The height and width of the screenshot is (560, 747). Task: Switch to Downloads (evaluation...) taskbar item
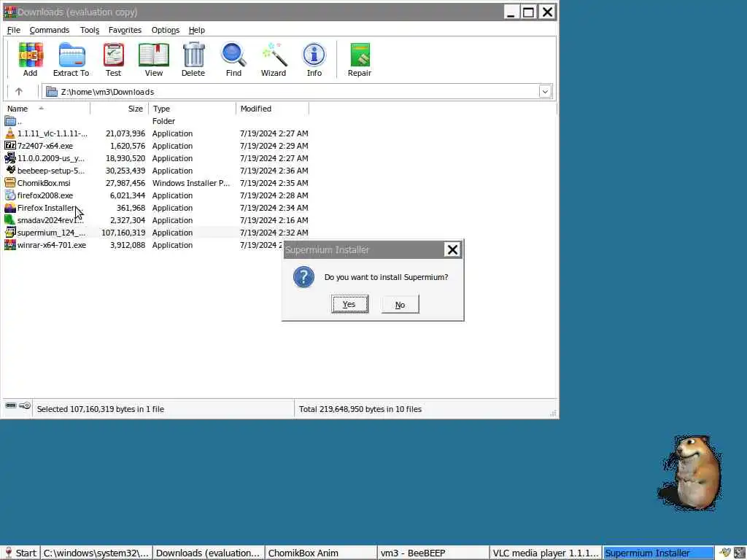coord(209,553)
